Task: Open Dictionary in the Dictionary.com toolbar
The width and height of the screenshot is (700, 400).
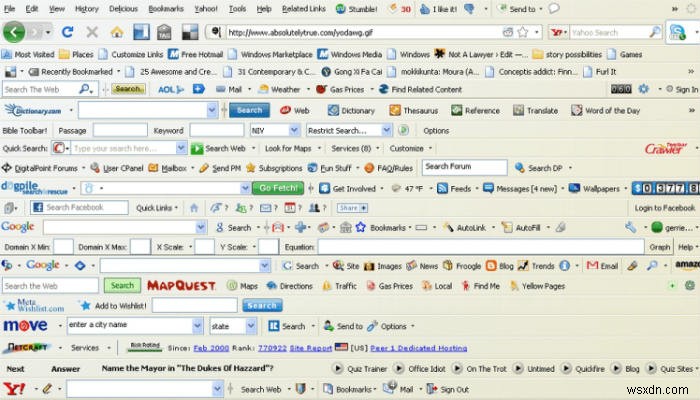Action: (351, 110)
